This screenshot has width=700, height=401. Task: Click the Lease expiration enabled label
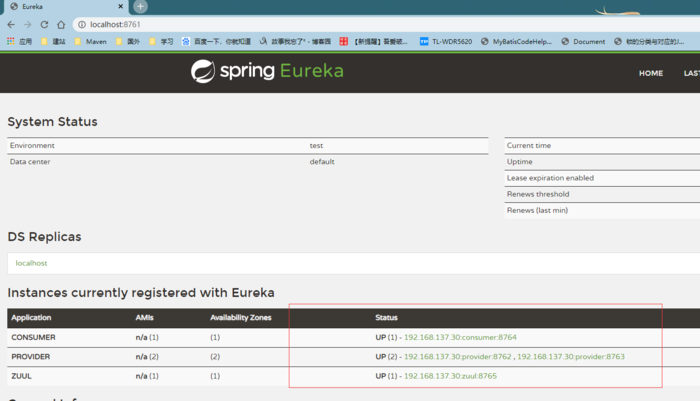[550, 178]
